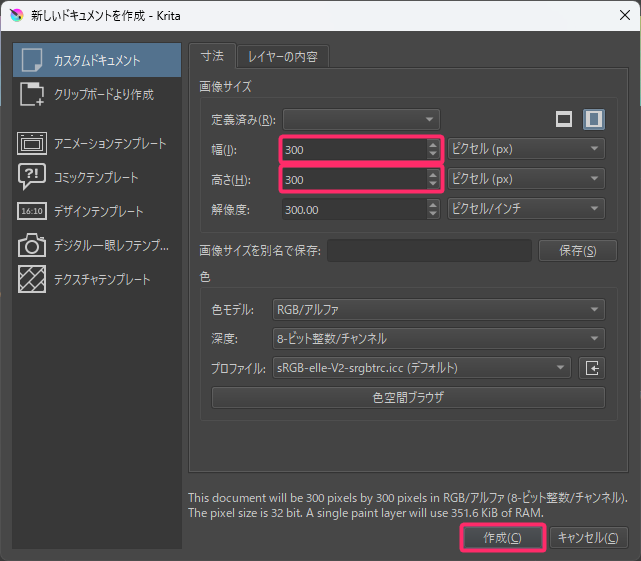The image size is (641, 561).
Task: Open アニメーションテンプレート in the sidebar
Action: click(97, 144)
